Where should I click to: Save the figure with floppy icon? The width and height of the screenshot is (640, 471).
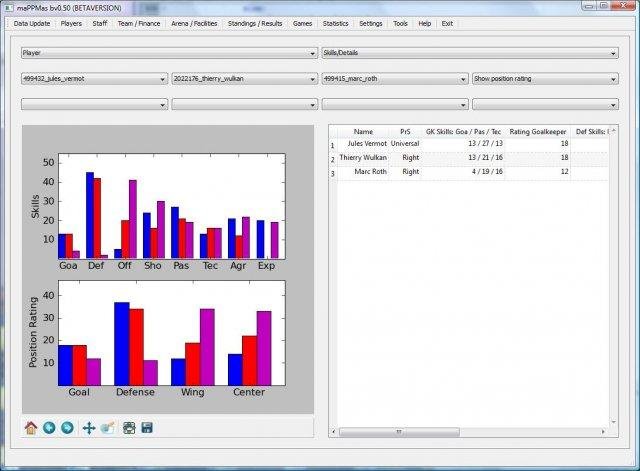[147, 428]
